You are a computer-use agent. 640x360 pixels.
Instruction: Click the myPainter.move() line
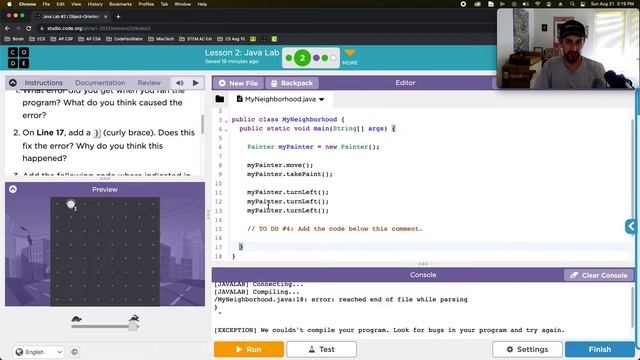280,165
